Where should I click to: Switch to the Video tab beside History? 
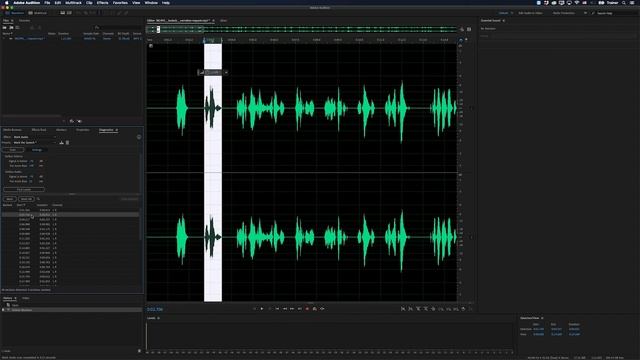point(25,298)
